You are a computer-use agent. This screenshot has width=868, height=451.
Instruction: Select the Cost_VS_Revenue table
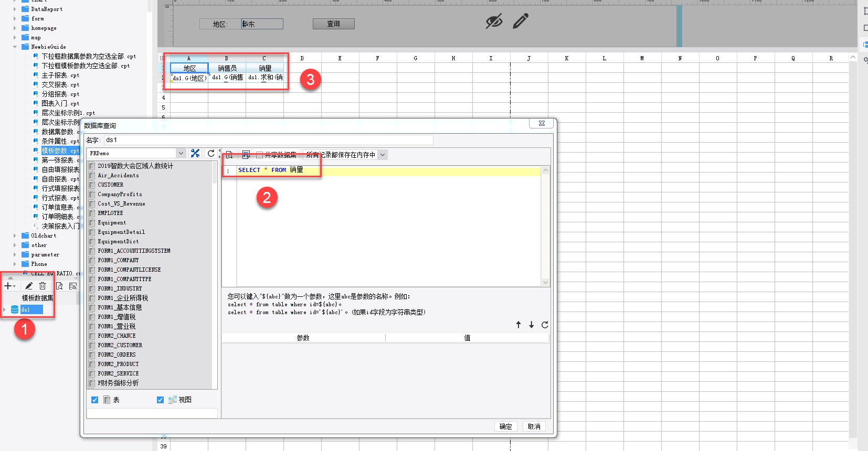(121, 203)
